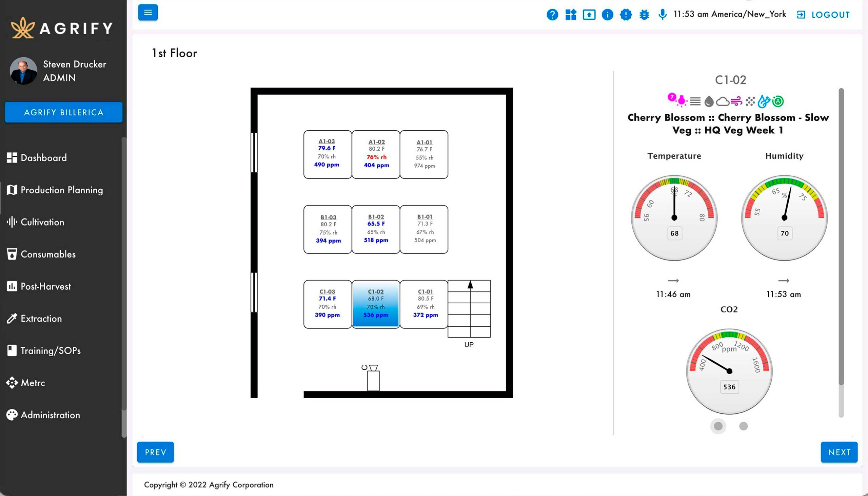
Task: Click the Cherry Blossom recipe title text
Action: pos(728,123)
